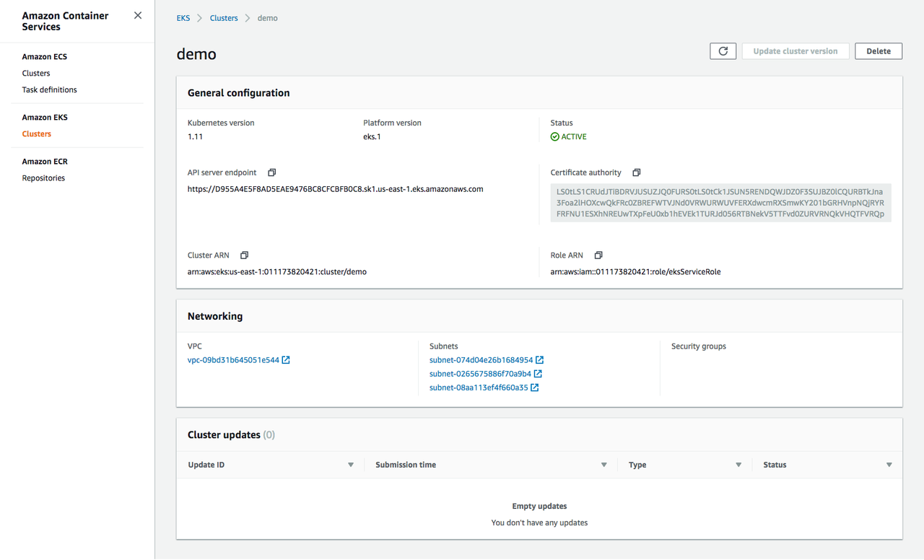Click the Empty updates message
924x560 pixels.
point(539,506)
